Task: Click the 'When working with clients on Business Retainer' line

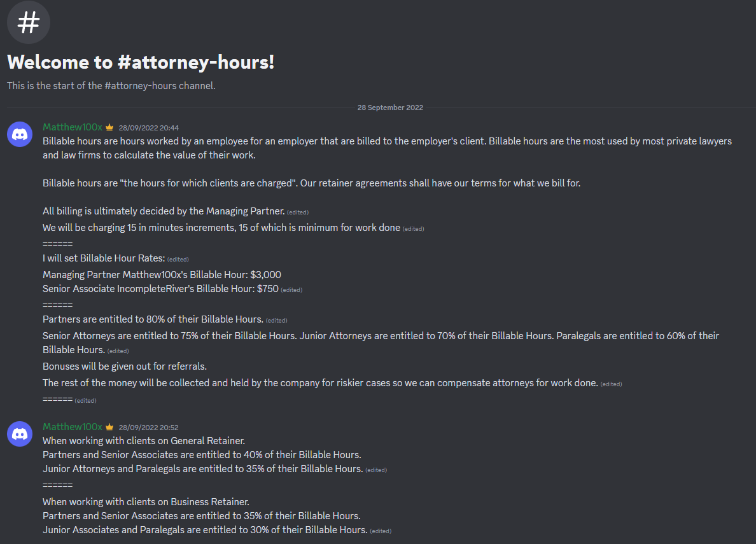Action: pyautogui.click(x=146, y=502)
